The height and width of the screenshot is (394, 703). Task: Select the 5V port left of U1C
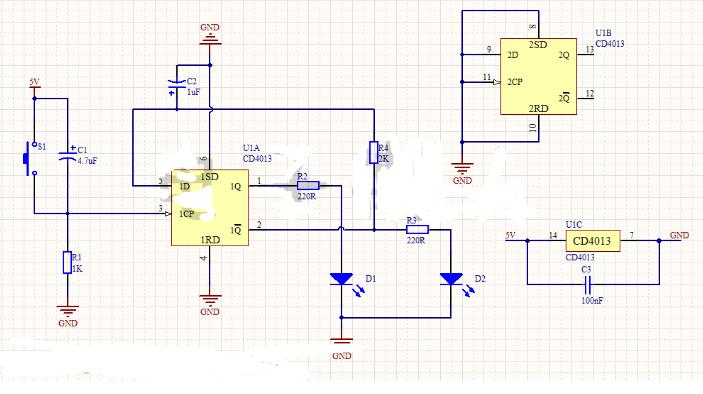[511, 237]
